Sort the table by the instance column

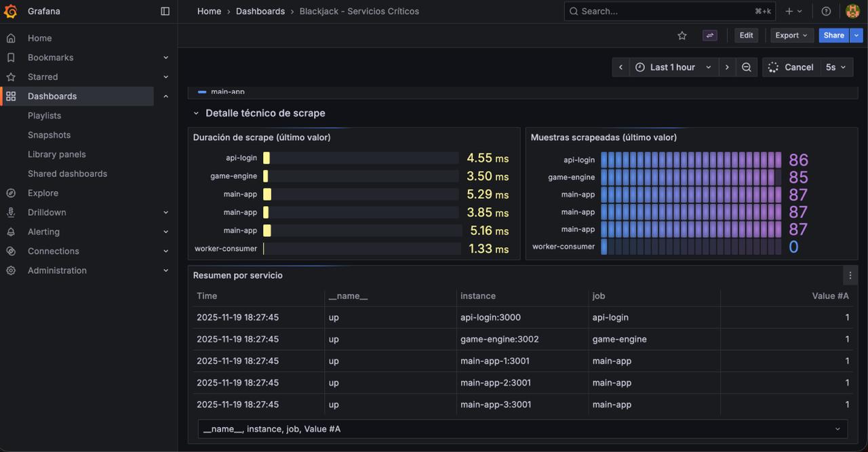click(x=477, y=295)
